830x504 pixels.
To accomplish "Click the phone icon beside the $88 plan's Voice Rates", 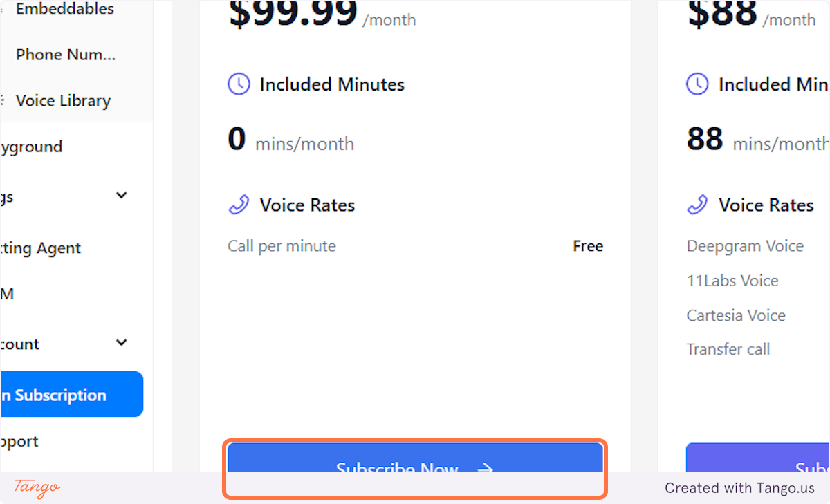I will coord(697,205).
